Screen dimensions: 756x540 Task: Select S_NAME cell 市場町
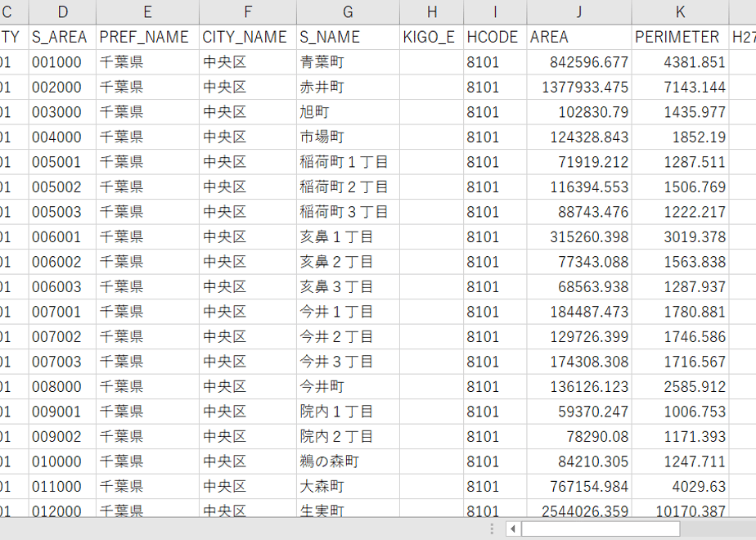coord(348,137)
